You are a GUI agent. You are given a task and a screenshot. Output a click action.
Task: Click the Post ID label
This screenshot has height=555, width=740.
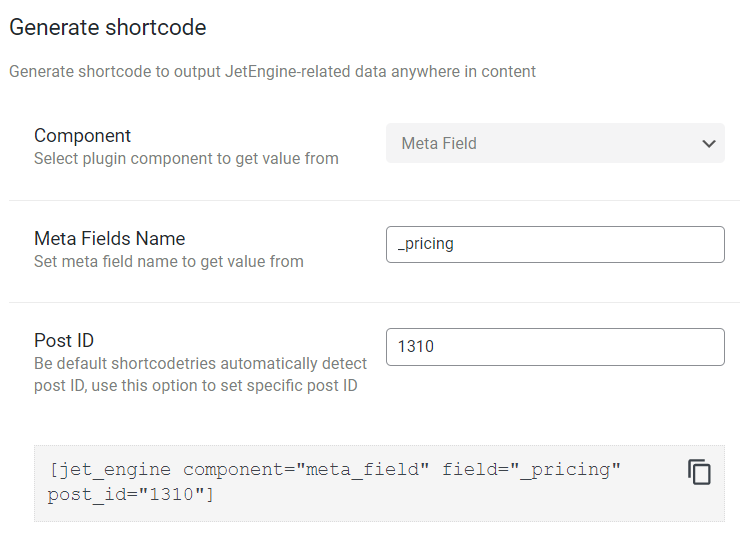pos(64,340)
